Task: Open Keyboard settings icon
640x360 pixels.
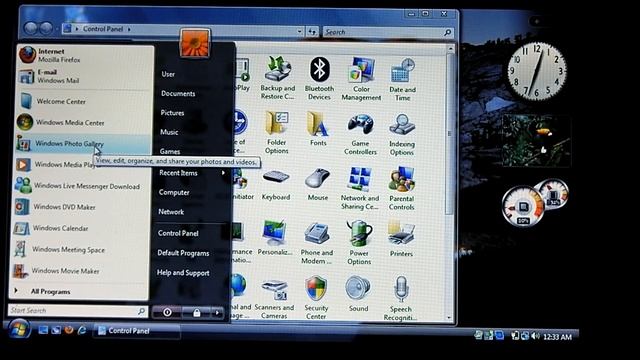Action: click(276, 184)
